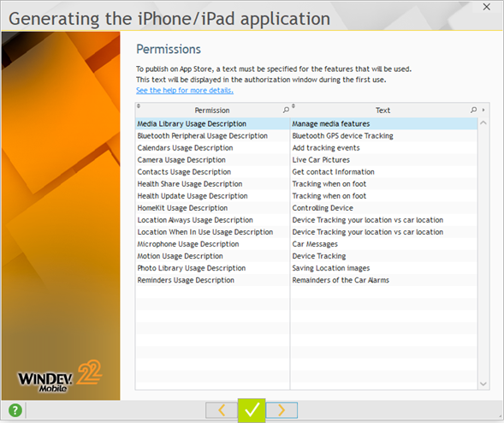Viewport: 504px width, 423px height.
Task: Edit the 'Manage media features' text cell
Action: pos(384,124)
